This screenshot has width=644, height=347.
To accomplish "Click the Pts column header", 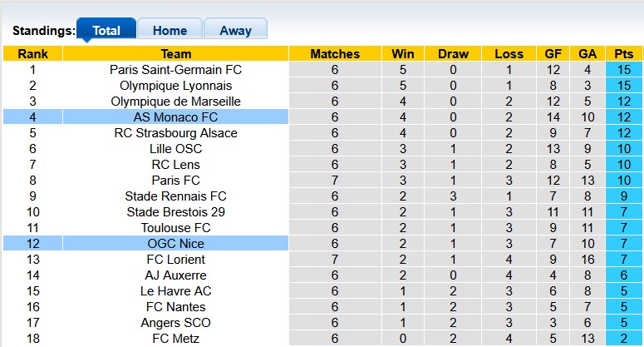I will (623, 54).
